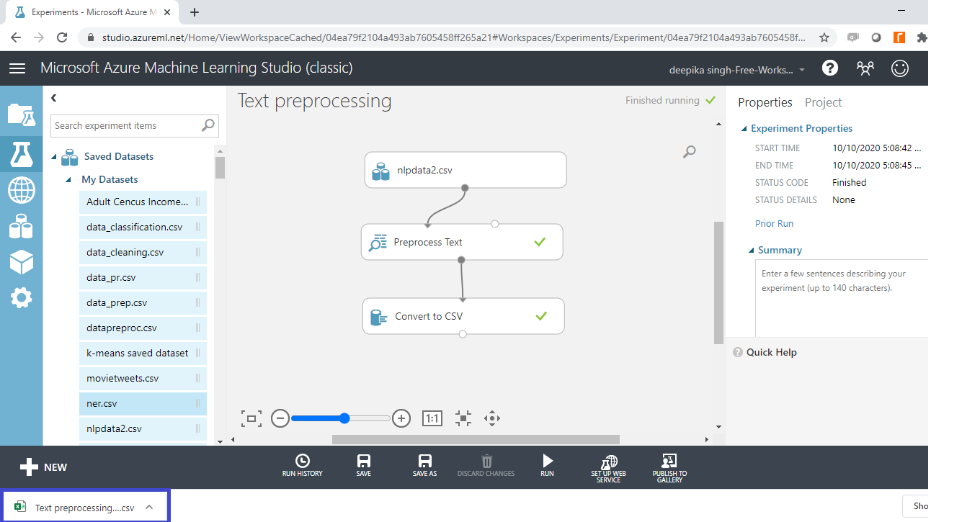Click the help question mark icon
Screen dimensions: 980x522
coord(830,68)
